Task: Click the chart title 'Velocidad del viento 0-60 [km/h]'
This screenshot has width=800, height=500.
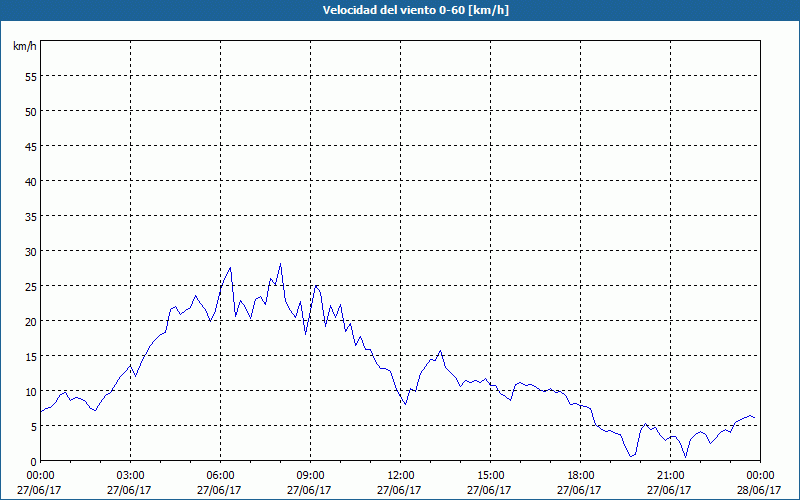Action: click(x=415, y=10)
